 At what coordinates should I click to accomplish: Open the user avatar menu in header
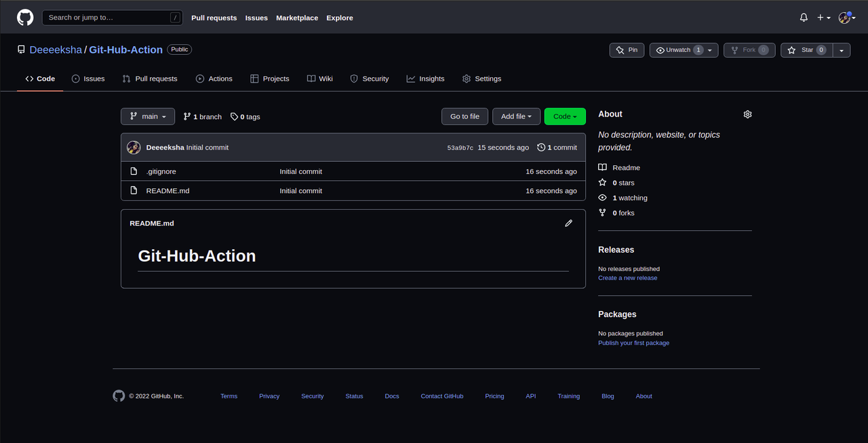[x=847, y=18]
